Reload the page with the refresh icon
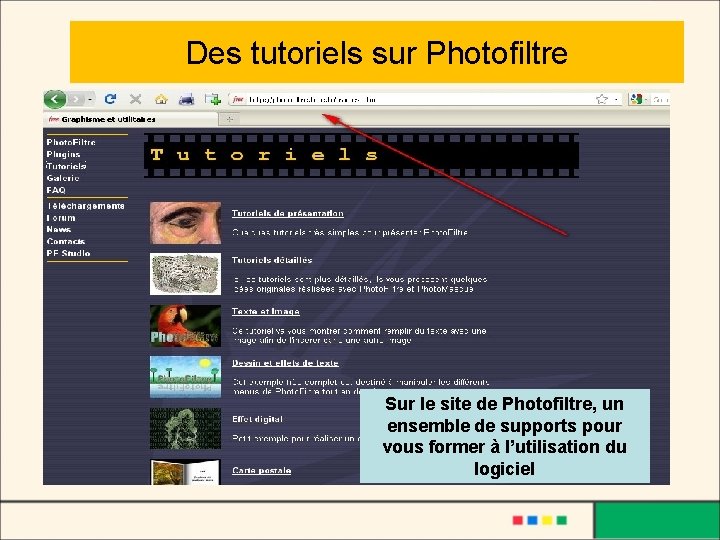The image size is (720, 540). (x=110, y=99)
